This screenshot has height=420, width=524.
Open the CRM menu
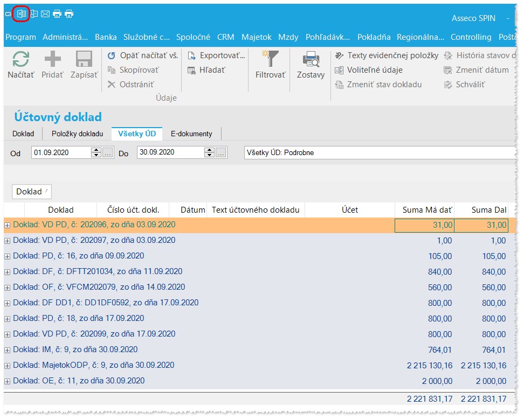(225, 37)
